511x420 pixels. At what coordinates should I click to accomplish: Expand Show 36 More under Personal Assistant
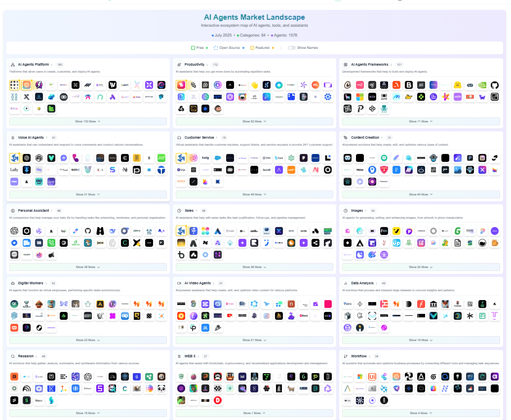point(88,267)
